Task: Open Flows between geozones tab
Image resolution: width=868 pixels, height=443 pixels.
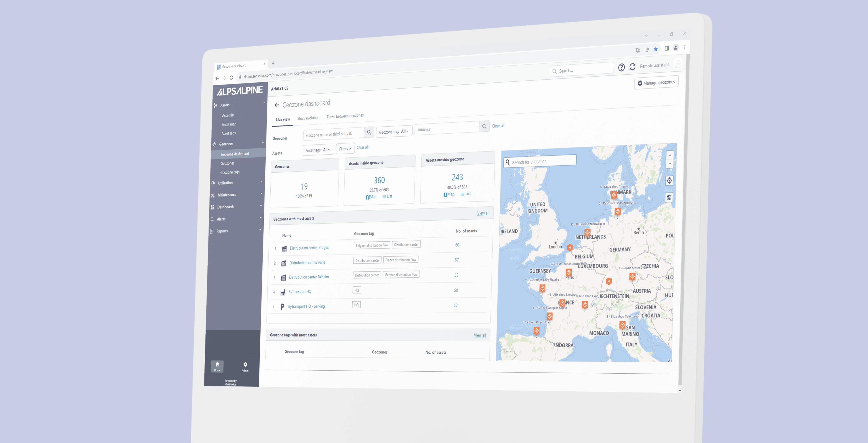Action: (345, 116)
